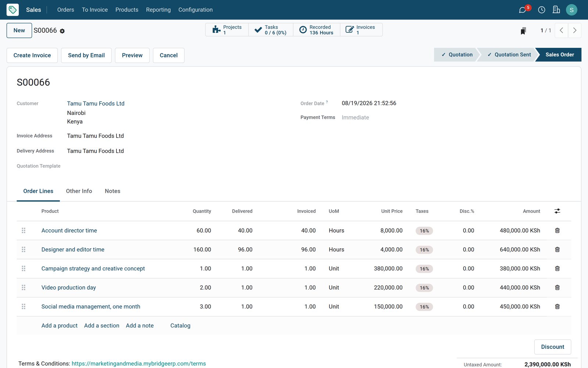Click the drag handle for Social media management

click(24, 307)
